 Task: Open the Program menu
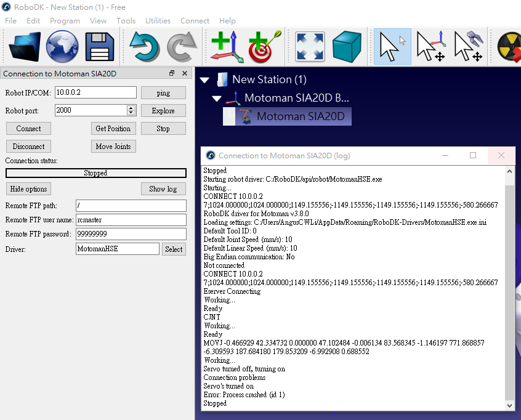[x=65, y=20]
